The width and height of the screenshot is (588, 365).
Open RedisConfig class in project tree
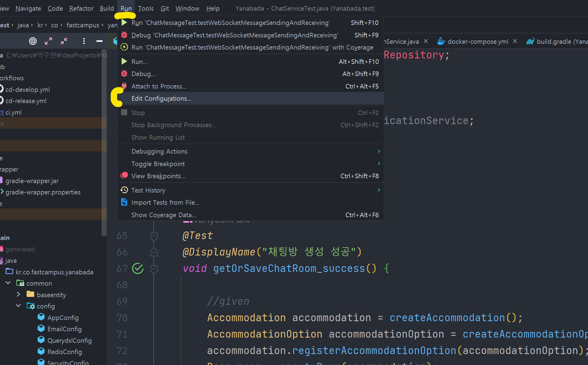coord(65,352)
